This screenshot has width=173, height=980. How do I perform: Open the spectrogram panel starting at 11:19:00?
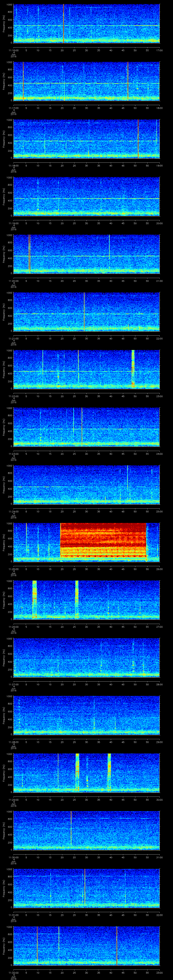coord(87,196)
